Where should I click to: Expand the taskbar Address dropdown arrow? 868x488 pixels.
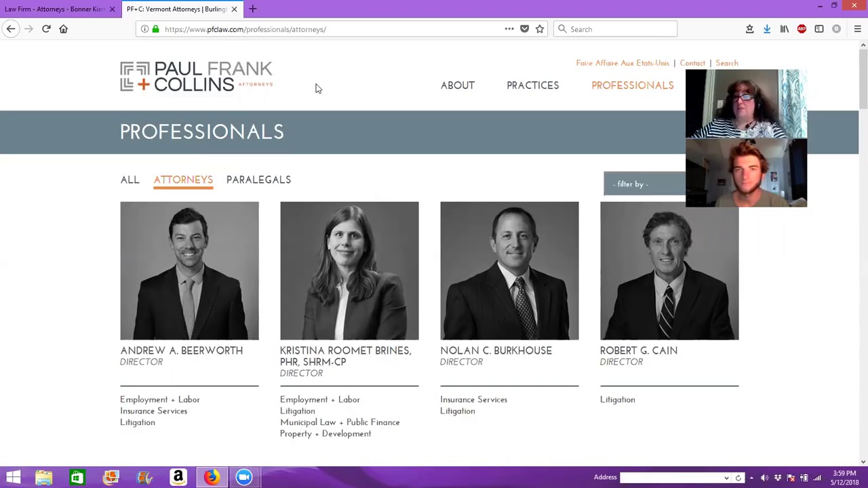[726, 478]
